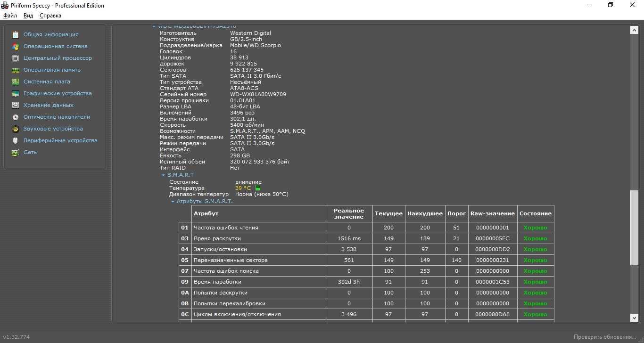This screenshot has height=343, width=644.
Task: Open the Центральный процессор section
Action: point(58,58)
